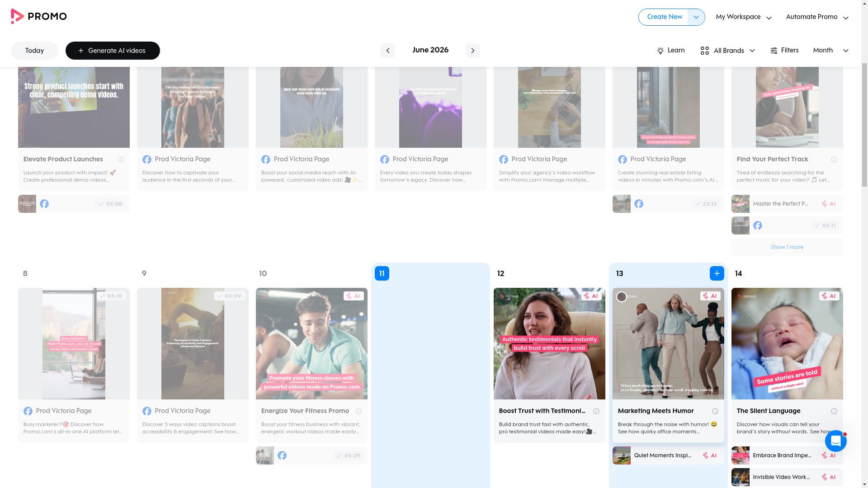This screenshot has width=868, height=488.
Task: Click info icon next to Marketing Meets Humor
Action: tap(715, 411)
